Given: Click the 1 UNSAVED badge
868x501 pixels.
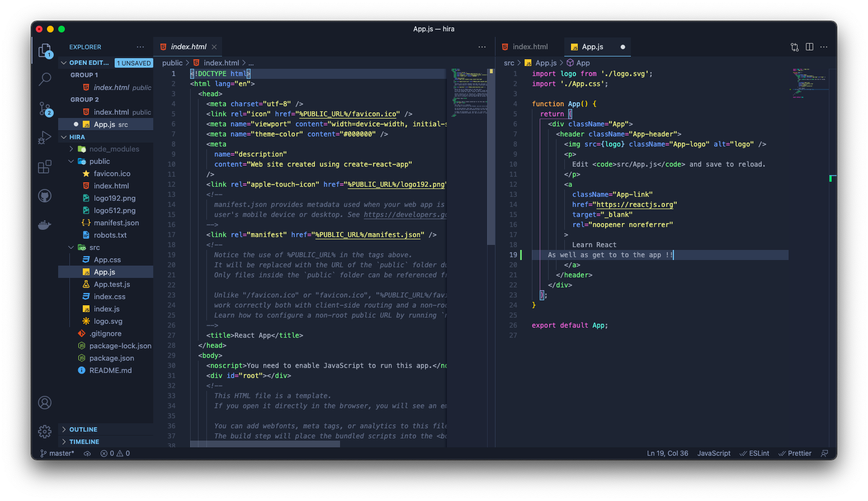Looking at the screenshot, I should [x=134, y=63].
